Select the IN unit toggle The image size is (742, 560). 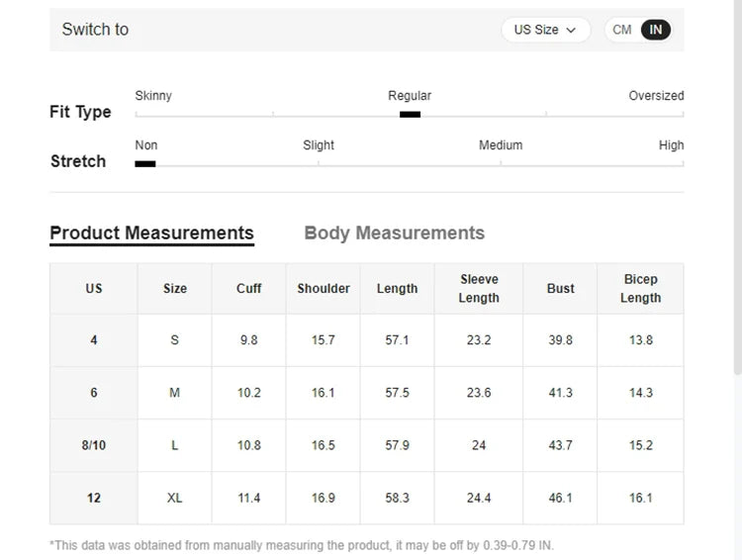tap(655, 30)
